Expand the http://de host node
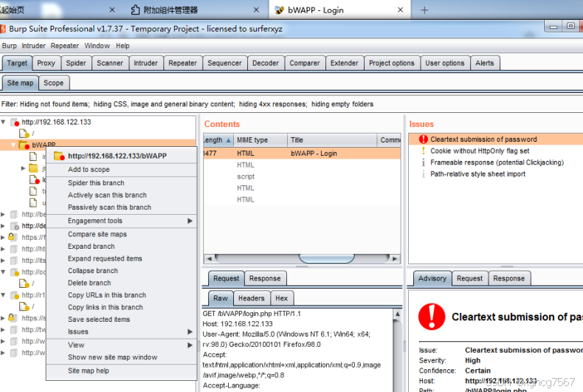 click(x=3, y=226)
